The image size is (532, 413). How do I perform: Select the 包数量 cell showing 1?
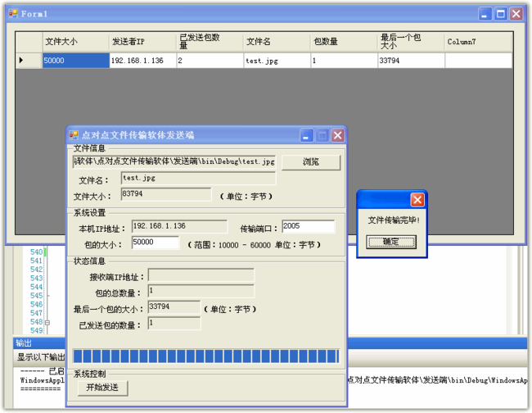pos(344,61)
